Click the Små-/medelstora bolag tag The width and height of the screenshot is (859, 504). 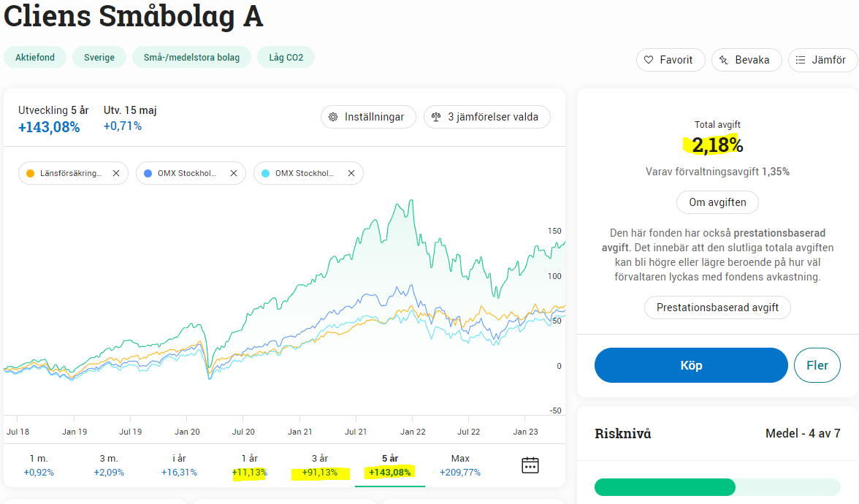[x=191, y=58]
